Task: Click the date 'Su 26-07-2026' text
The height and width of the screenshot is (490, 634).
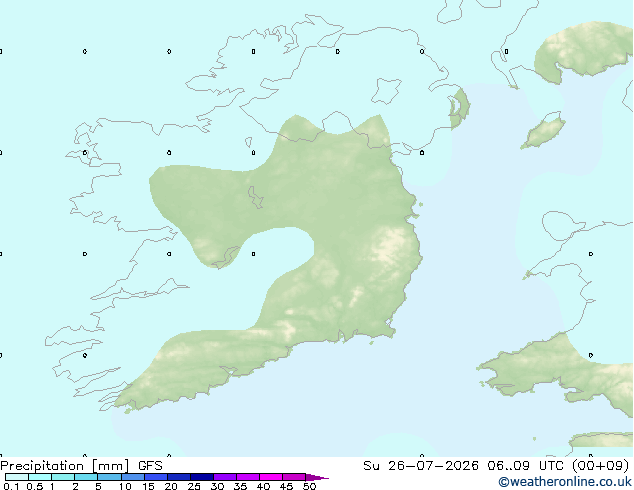Action: pyautogui.click(x=421, y=466)
